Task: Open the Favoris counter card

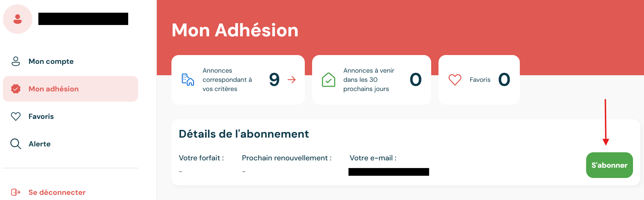Action: tap(479, 80)
